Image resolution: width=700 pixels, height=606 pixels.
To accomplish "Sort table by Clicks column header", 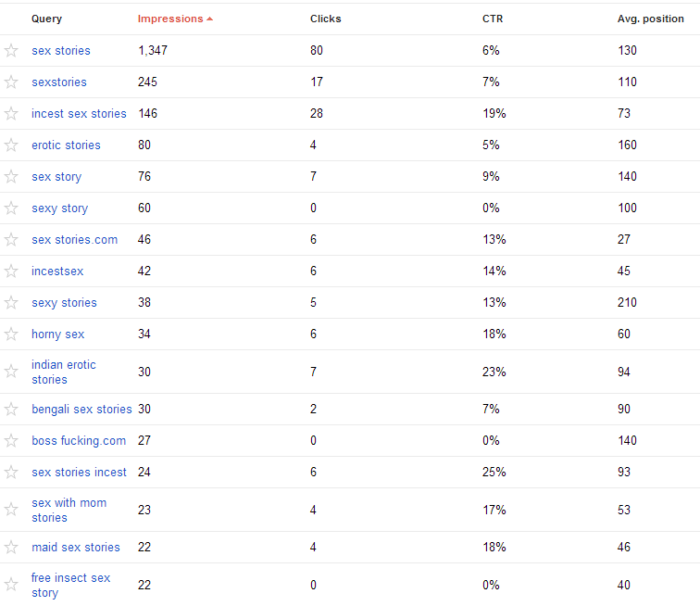I will tap(325, 19).
